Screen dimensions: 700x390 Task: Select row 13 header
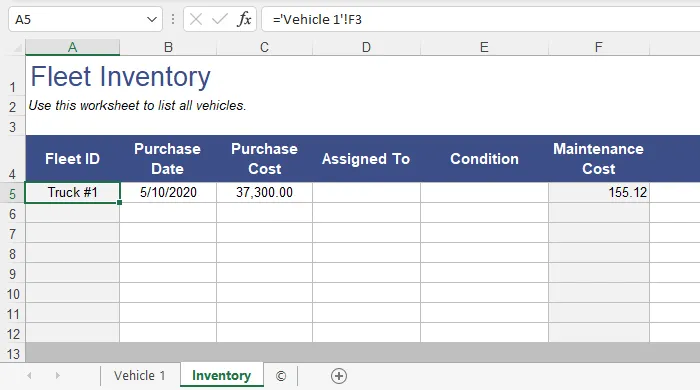(12, 354)
